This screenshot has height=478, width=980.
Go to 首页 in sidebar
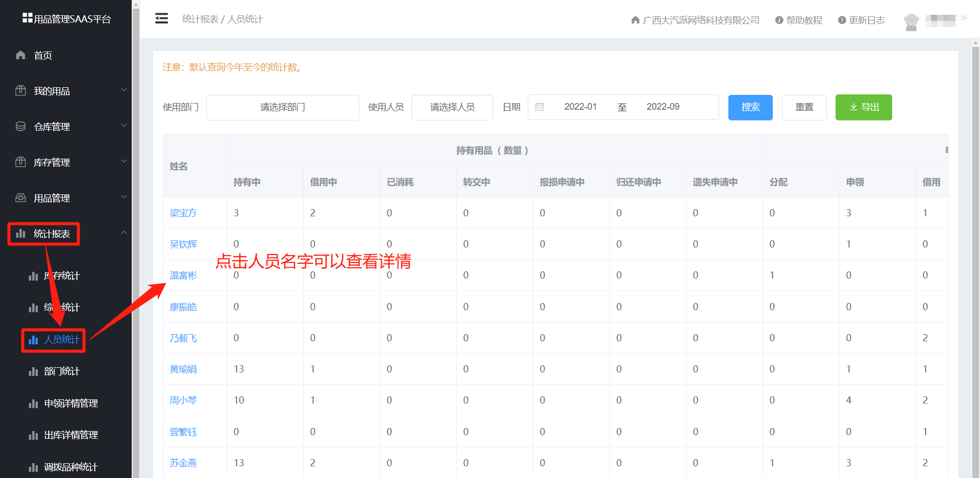point(43,55)
